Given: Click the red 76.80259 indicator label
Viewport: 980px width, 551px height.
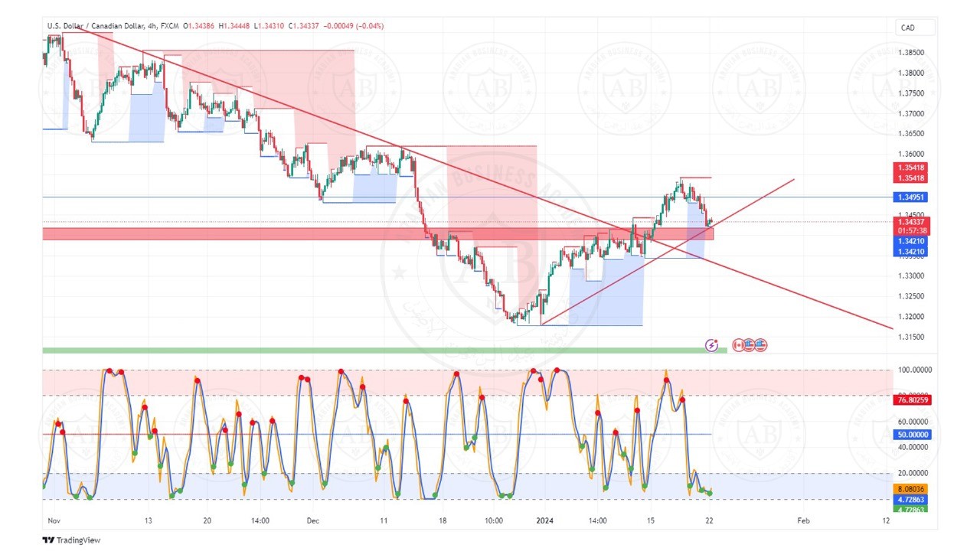Looking at the screenshot, I should 914,399.
